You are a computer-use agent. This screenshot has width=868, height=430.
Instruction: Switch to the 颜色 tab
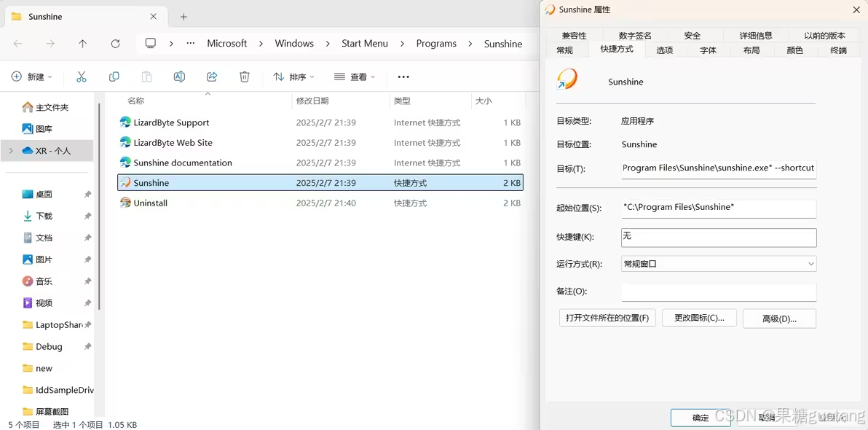795,50
